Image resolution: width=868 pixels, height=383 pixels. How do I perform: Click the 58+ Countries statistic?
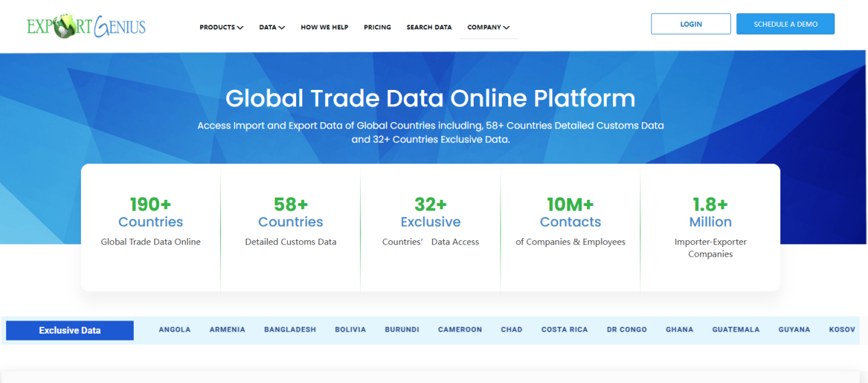click(x=291, y=212)
